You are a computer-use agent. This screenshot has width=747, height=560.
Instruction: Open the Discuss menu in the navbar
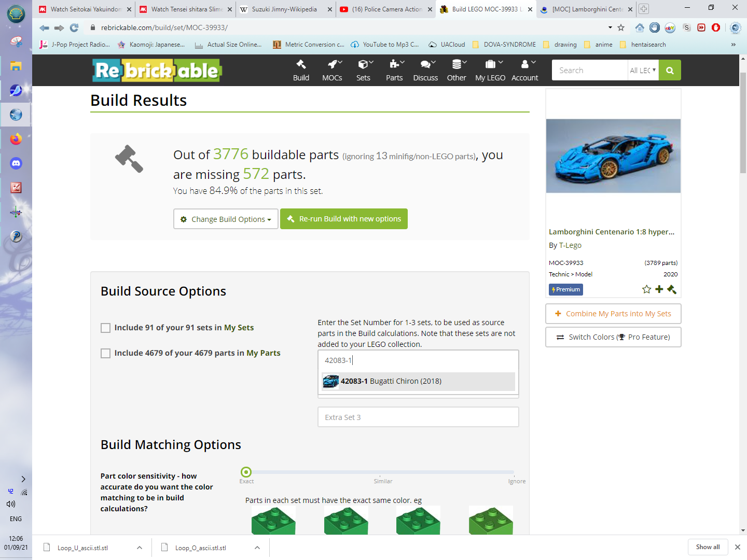point(425,71)
